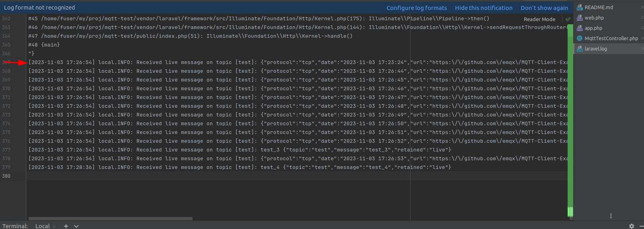Select the laravel.log editor tab
Screen dimensions: 644x229
coord(595,49)
